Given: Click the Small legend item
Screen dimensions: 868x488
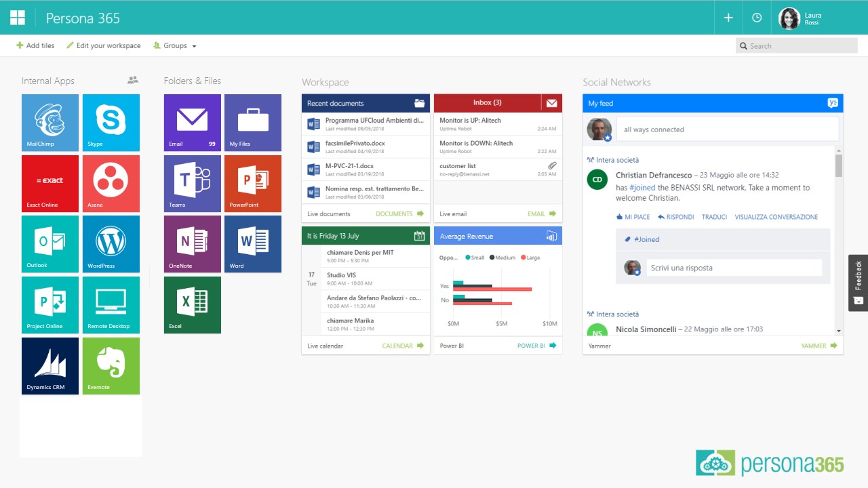Looking at the screenshot, I should point(475,258).
